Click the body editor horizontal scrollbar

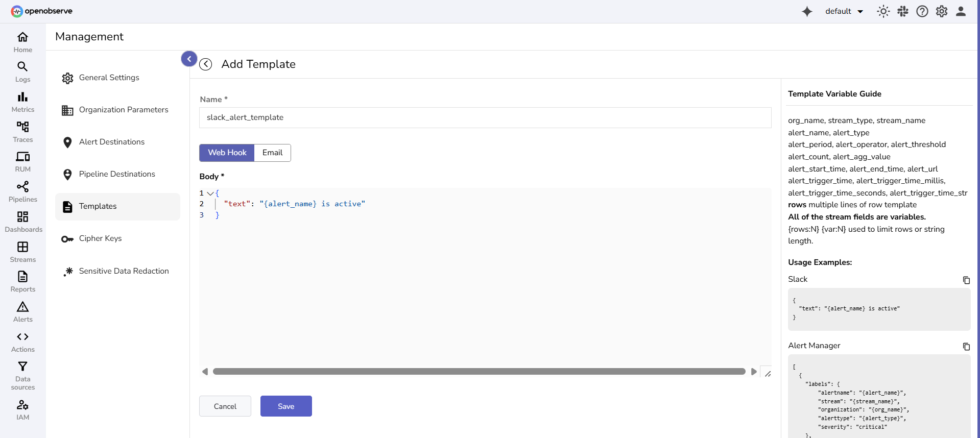click(x=479, y=372)
